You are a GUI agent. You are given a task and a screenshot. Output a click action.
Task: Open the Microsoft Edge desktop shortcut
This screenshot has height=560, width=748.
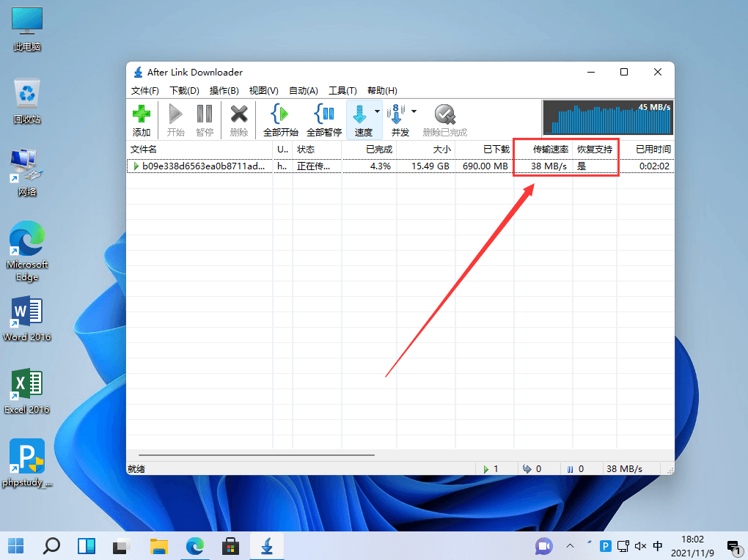tap(27, 251)
